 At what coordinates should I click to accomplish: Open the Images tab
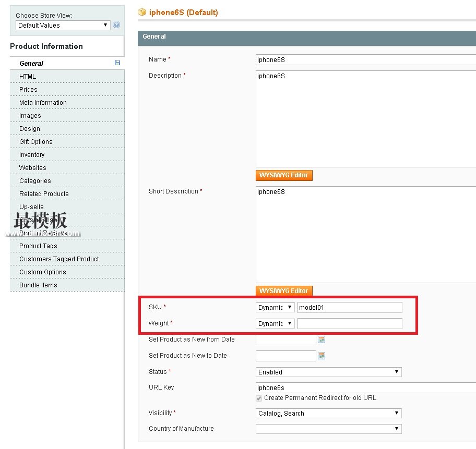point(67,116)
